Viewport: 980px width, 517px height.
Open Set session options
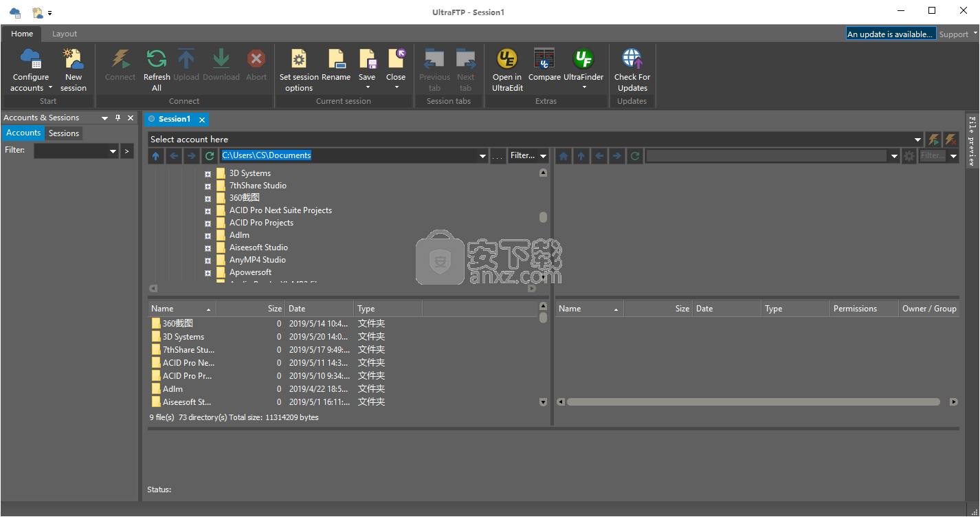299,69
